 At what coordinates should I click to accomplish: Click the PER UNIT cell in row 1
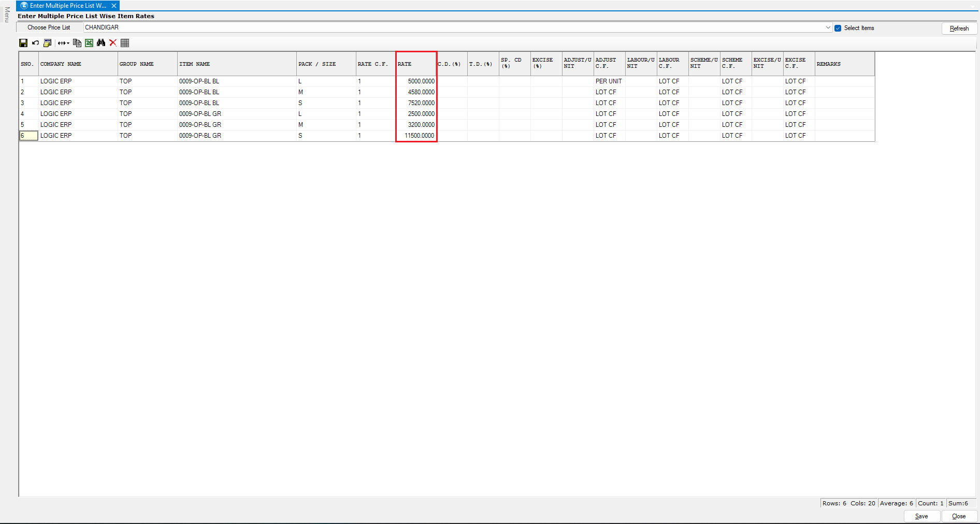609,81
